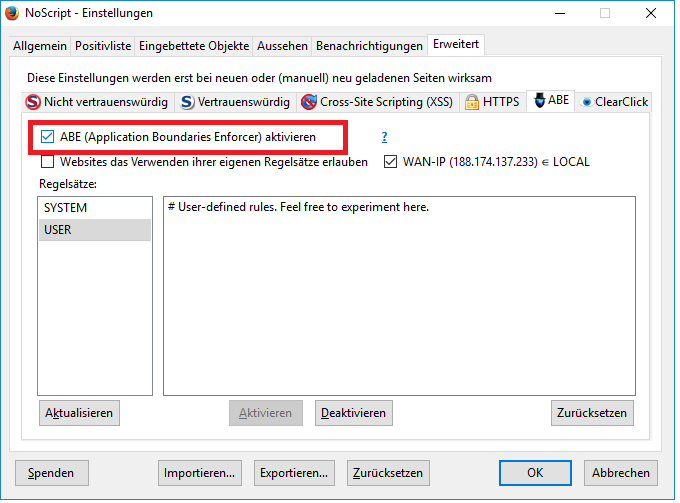Select the USER ruleset
This screenshot has width=680, height=503.
pyautogui.click(x=58, y=230)
